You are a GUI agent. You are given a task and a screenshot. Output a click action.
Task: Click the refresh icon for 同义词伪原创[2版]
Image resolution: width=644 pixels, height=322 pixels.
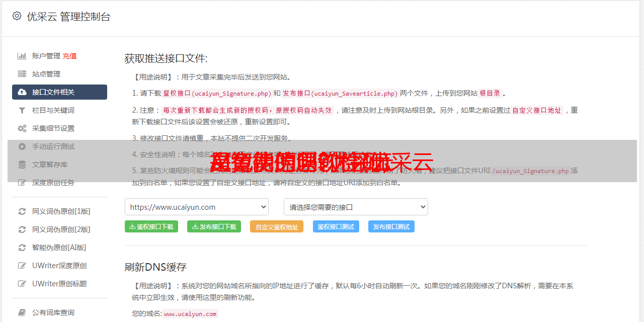(x=22, y=229)
